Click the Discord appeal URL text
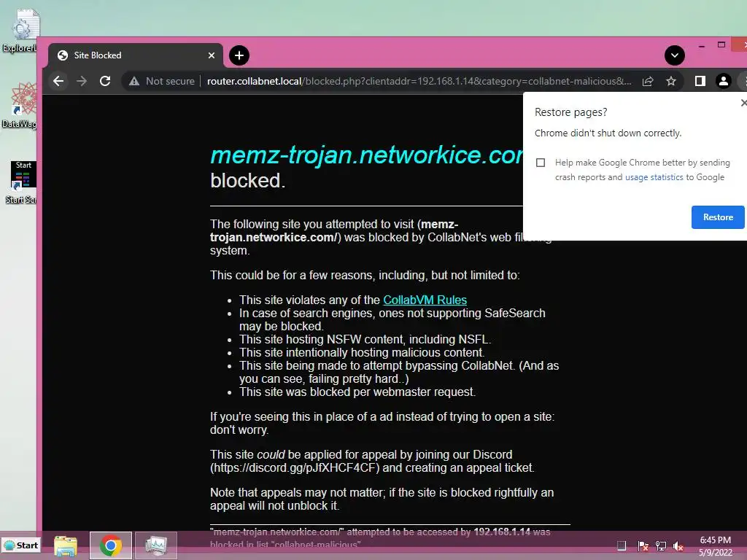The width and height of the screenshot is (747, 560). (x=295, y=467)
